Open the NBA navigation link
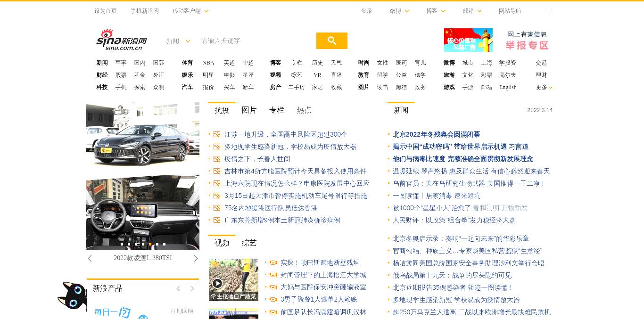 click(208, 63)
